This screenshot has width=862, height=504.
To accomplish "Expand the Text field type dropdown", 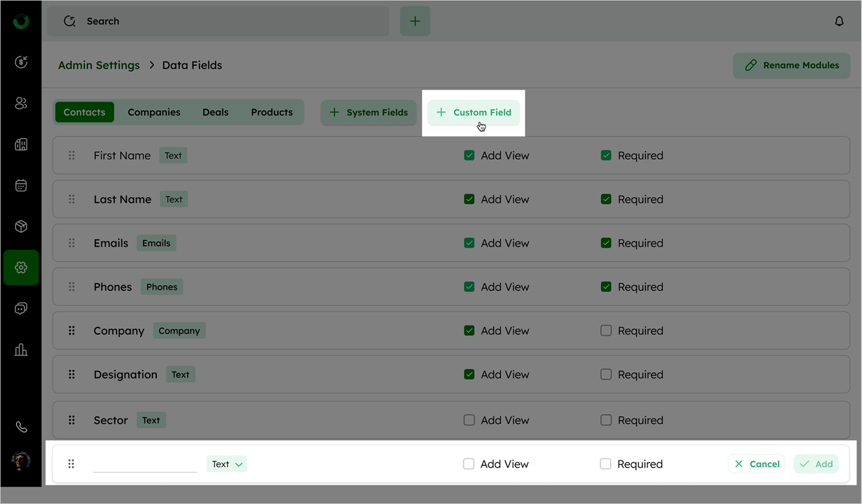I will click(226, 464).
